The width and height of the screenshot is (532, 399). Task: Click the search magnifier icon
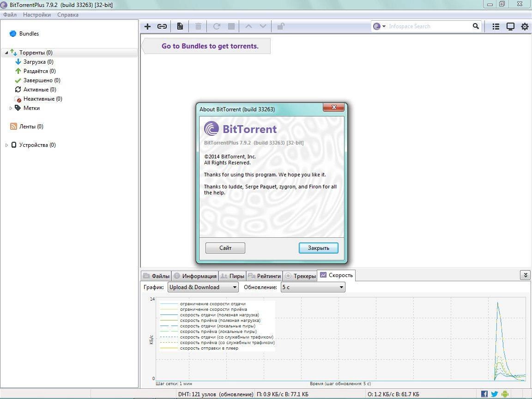[476, 26]
